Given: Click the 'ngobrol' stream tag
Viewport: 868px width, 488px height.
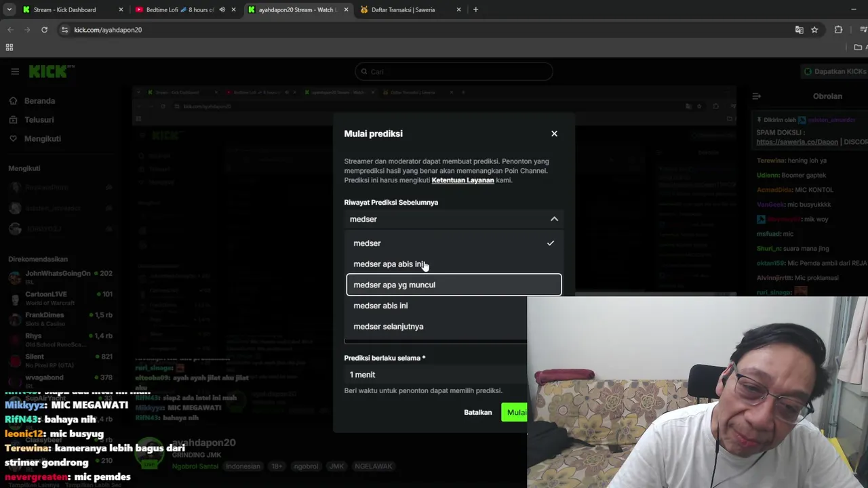Looking at the screenshot, I should pyautogui.click(x=306, y=466).
